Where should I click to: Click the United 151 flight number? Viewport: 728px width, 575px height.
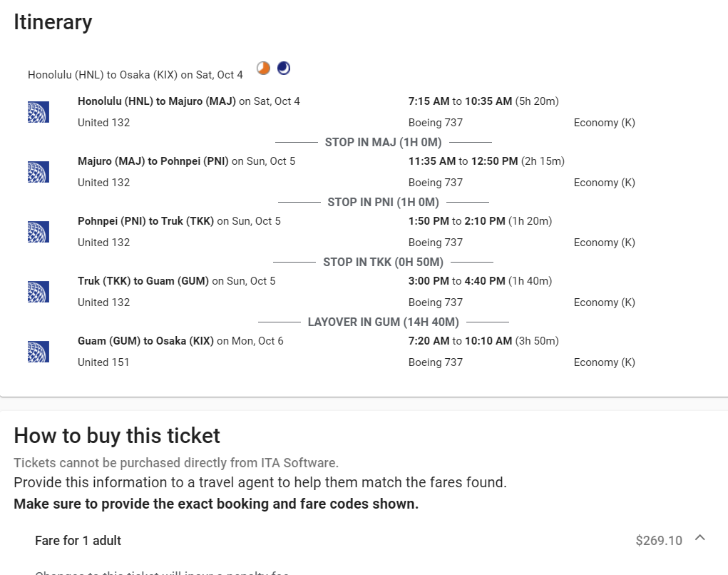103,362
